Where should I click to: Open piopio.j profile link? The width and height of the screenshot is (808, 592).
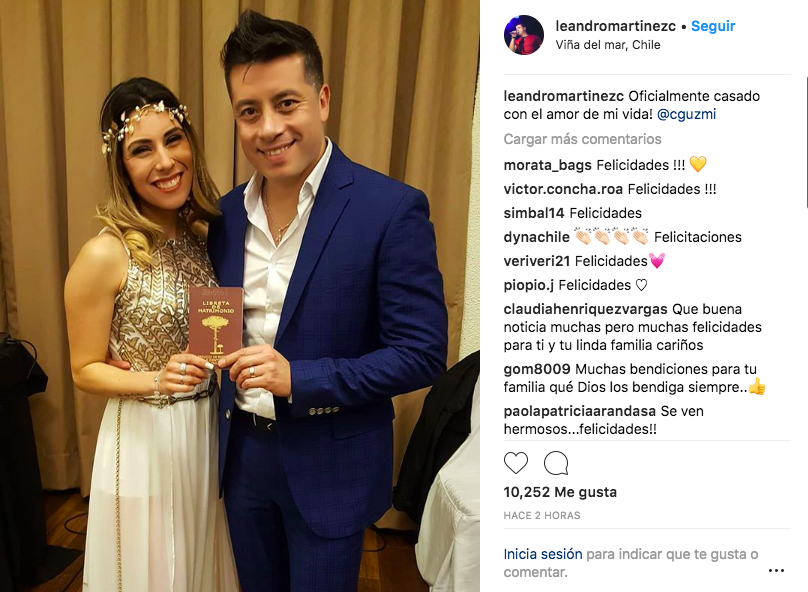point(529,285)
